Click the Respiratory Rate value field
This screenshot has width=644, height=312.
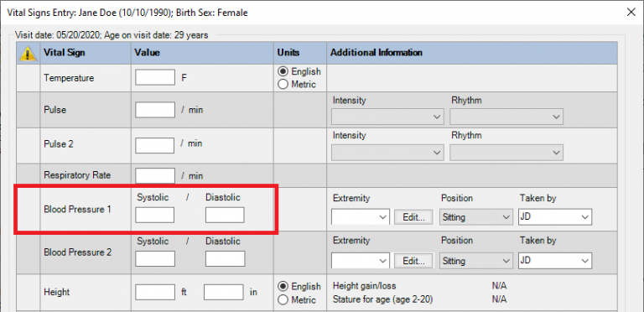(155, 175)
